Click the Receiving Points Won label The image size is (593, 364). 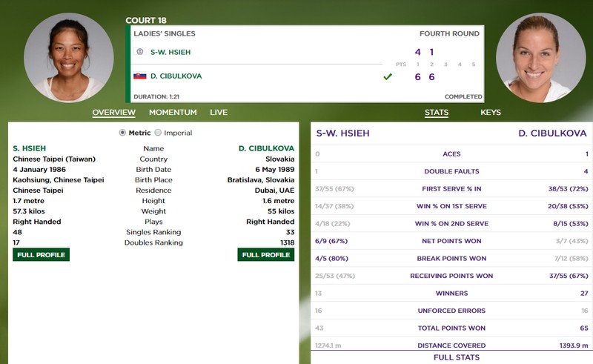(451, 276)
